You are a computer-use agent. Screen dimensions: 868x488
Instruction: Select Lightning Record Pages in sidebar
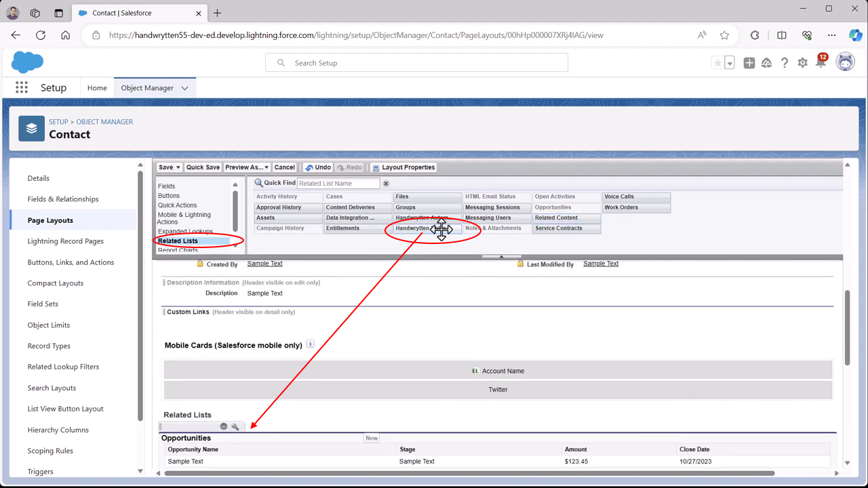[65, 241]
